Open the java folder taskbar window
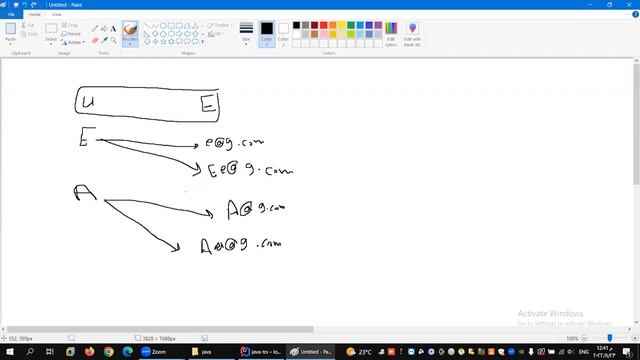This screenshot has height=360, width=640. [x=210, y=351]
